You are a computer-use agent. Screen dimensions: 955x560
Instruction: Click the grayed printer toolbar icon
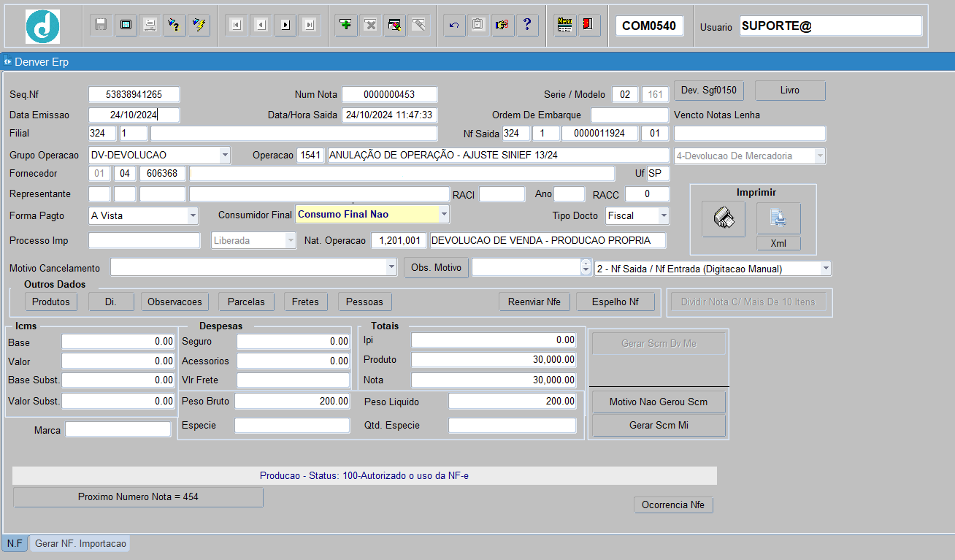(x=150, y=25)
